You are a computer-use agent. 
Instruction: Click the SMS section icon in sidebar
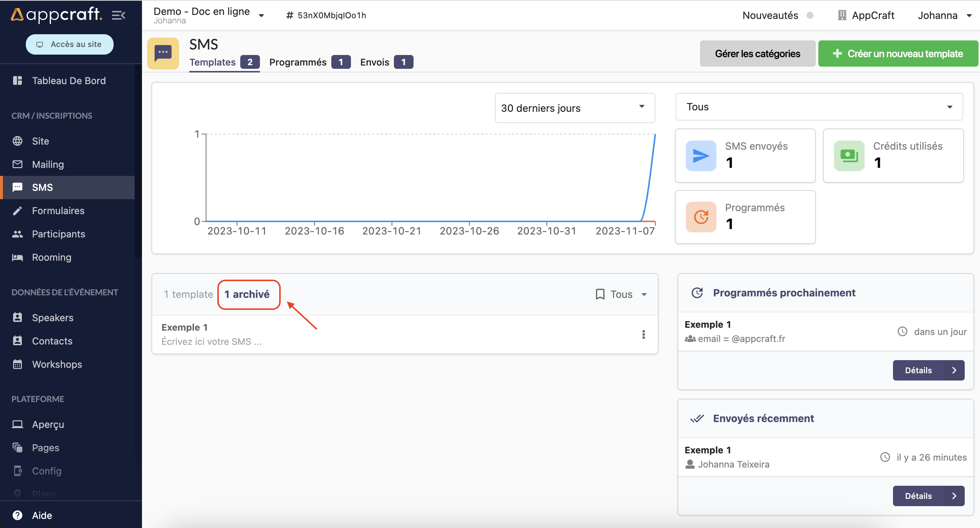[17, 187]
